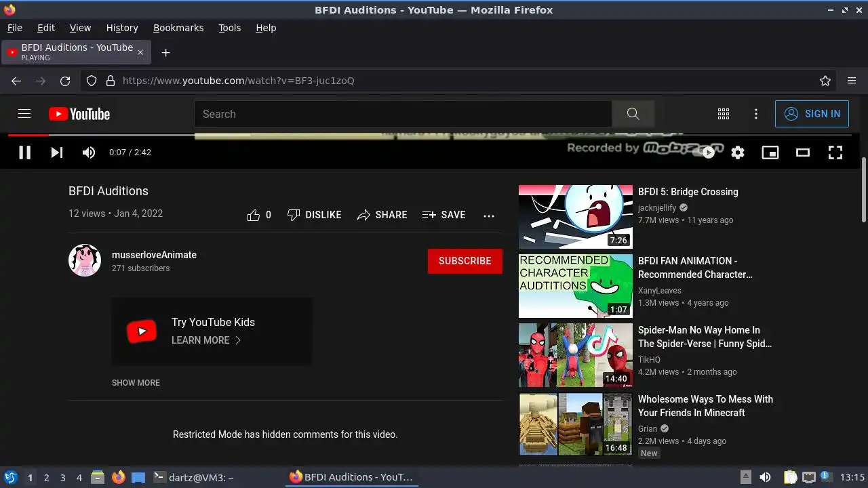Click the taskbar clock 13:15
Image resolution: width=868 pixels, height=488 pixels.
click(x=852, y=477)
